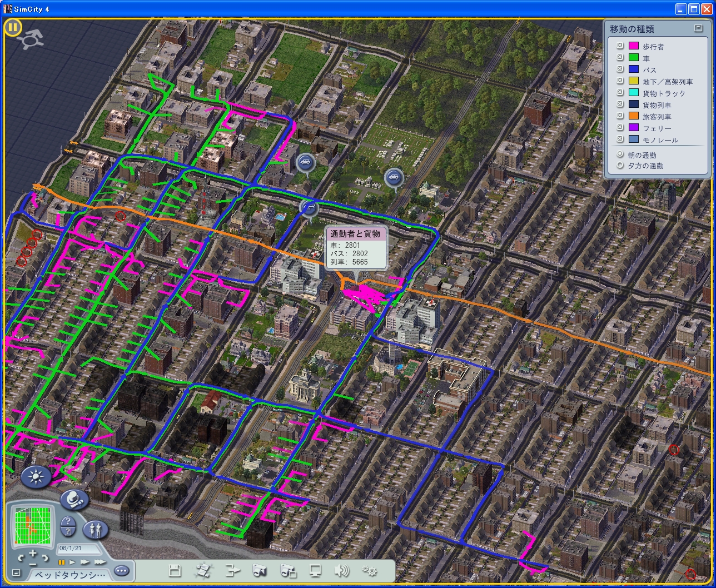The width and height of the screenshot is (716, 588).
Task: Rotate view clockwise with right arrow
Action: pos(45,557)
